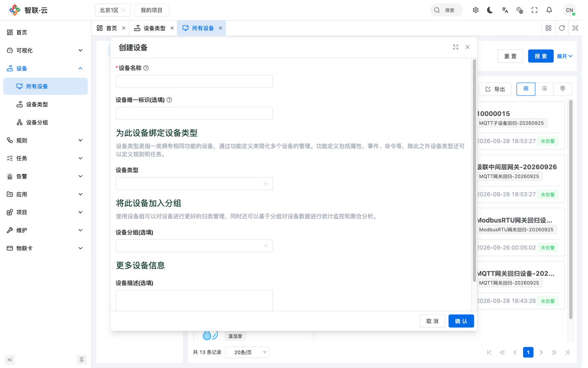Click the header search box

[x=446, y=10]
